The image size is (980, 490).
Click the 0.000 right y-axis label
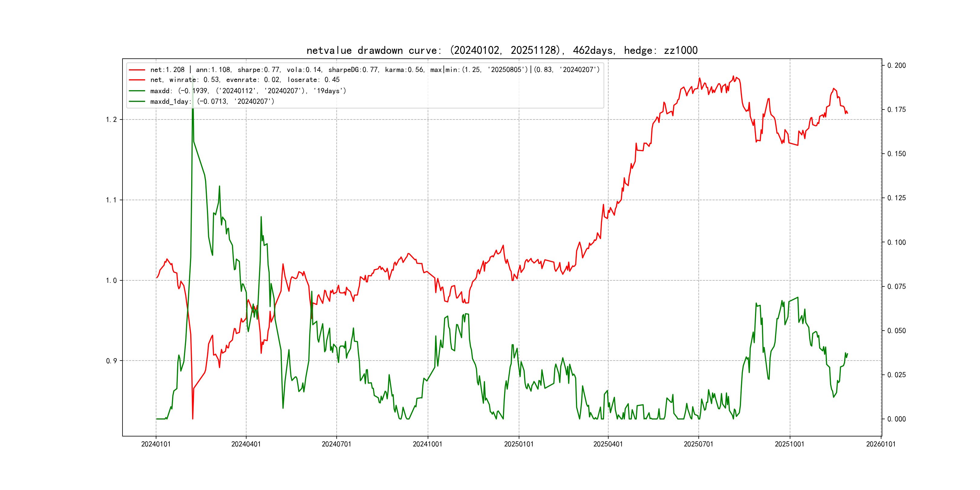(x=896, y=419)
